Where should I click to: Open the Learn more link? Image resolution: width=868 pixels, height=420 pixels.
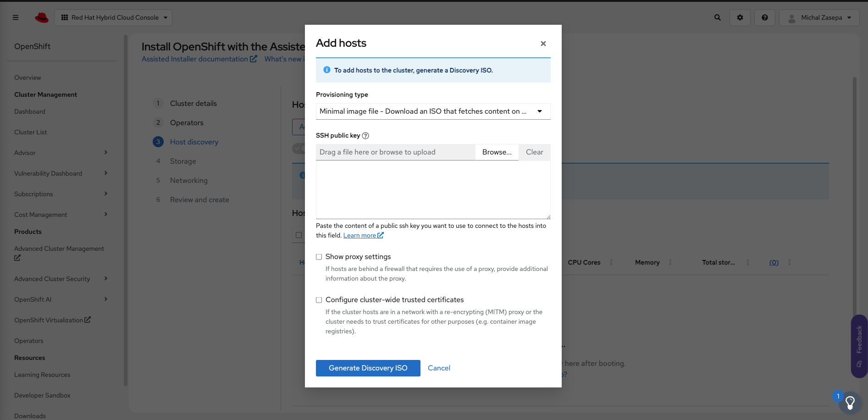(360, 235)
